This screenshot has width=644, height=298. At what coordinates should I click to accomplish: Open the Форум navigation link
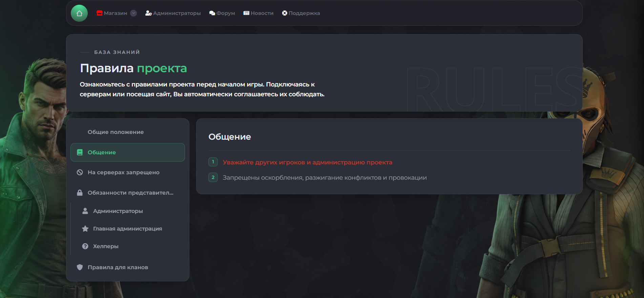click(222, 13)
